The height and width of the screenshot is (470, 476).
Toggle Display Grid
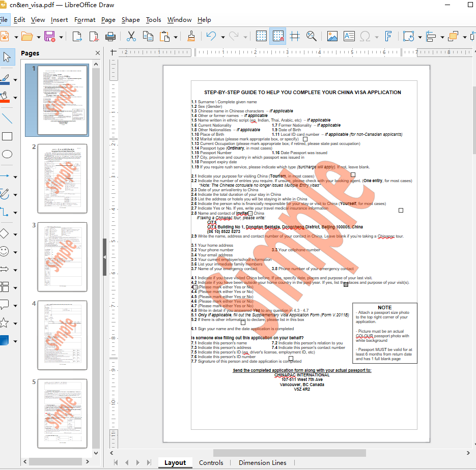tap(261, 37)
